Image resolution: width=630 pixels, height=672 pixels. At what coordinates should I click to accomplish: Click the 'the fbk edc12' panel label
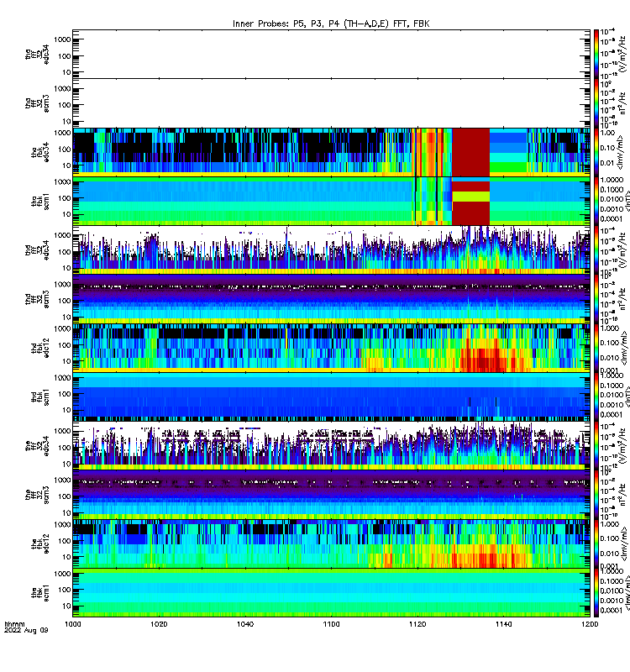pos(40,543)
